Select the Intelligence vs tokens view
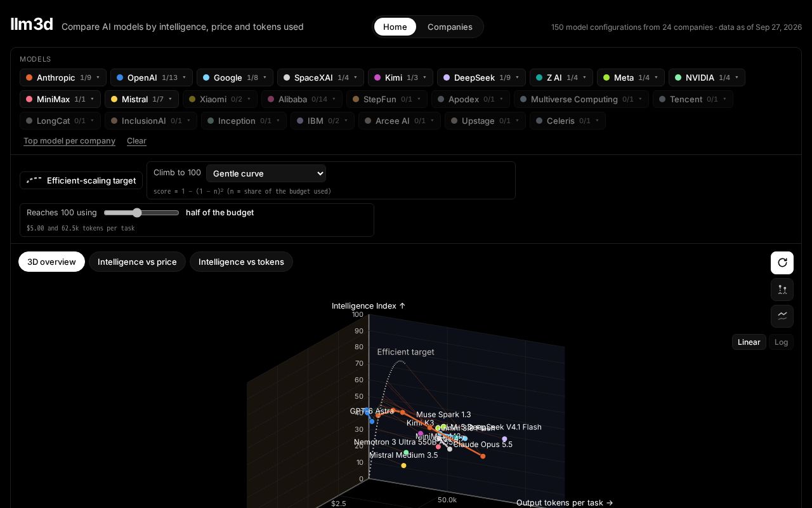Screen dimensions: 812x508 [241, 262]
